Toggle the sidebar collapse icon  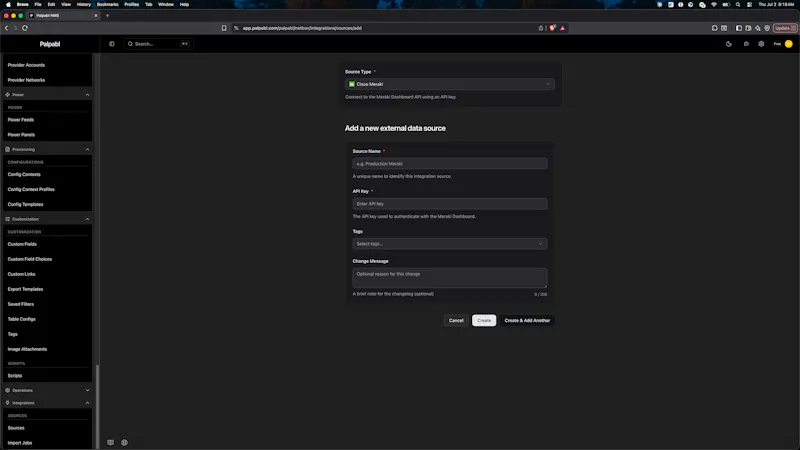112,44
